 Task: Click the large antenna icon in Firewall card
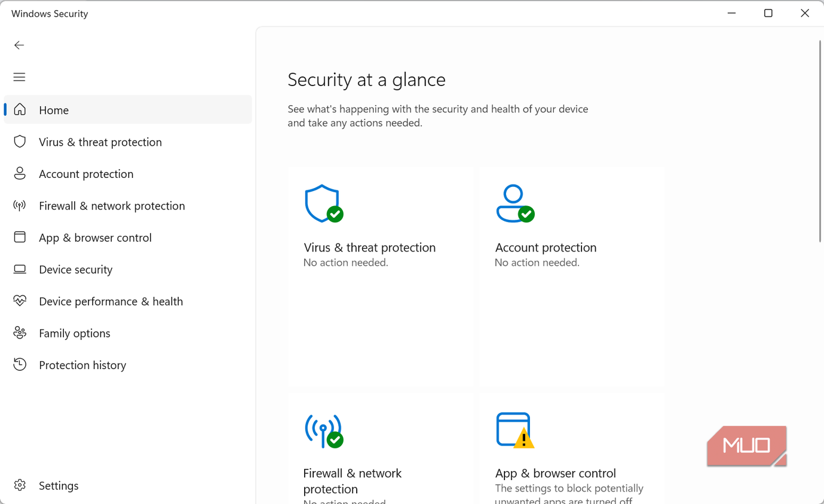coord(323,431)
